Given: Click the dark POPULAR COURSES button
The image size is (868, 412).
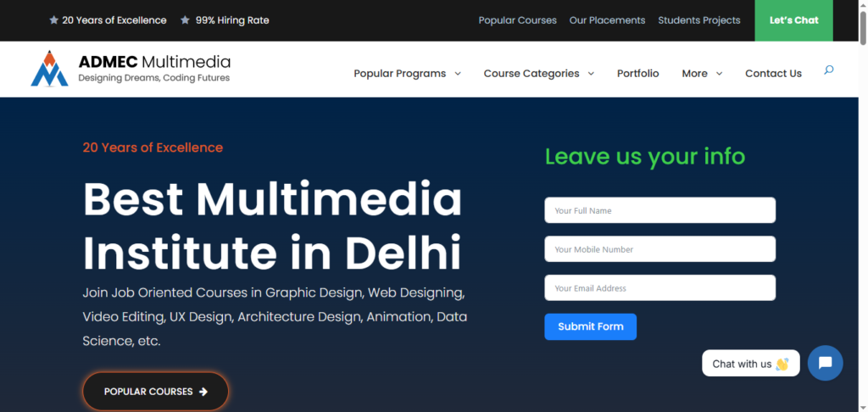Looking at the screenshot, I should point(156,392).
